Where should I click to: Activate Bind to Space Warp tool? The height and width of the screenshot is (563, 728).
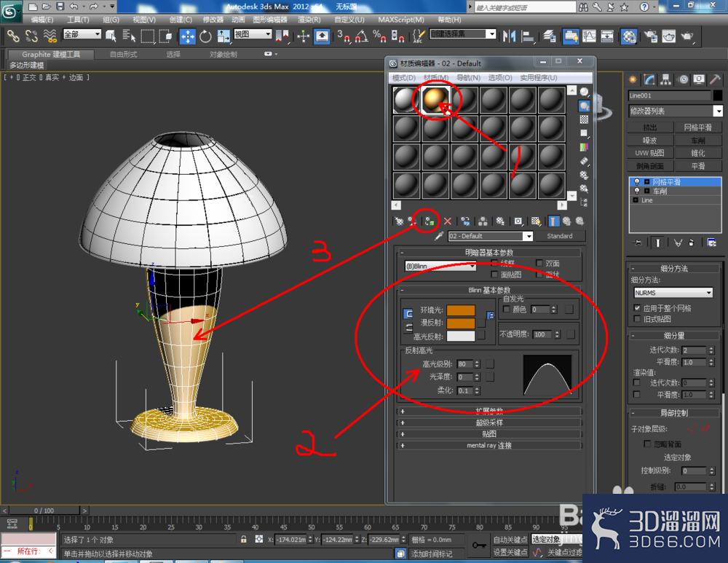(50, 36)
